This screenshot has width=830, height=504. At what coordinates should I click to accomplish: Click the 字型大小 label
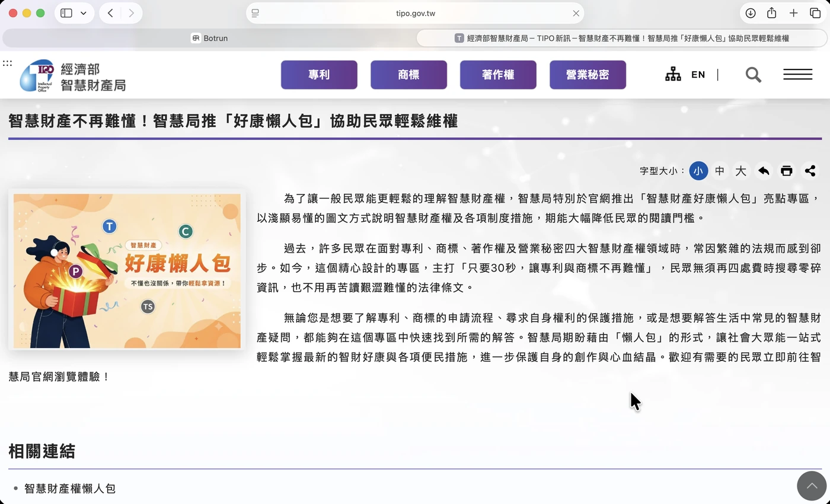pyautogui.click(x=662, y=171)
